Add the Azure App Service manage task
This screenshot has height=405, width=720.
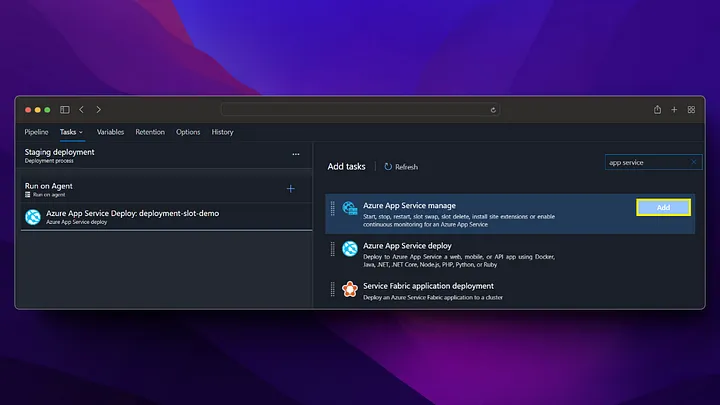(663, 208)
